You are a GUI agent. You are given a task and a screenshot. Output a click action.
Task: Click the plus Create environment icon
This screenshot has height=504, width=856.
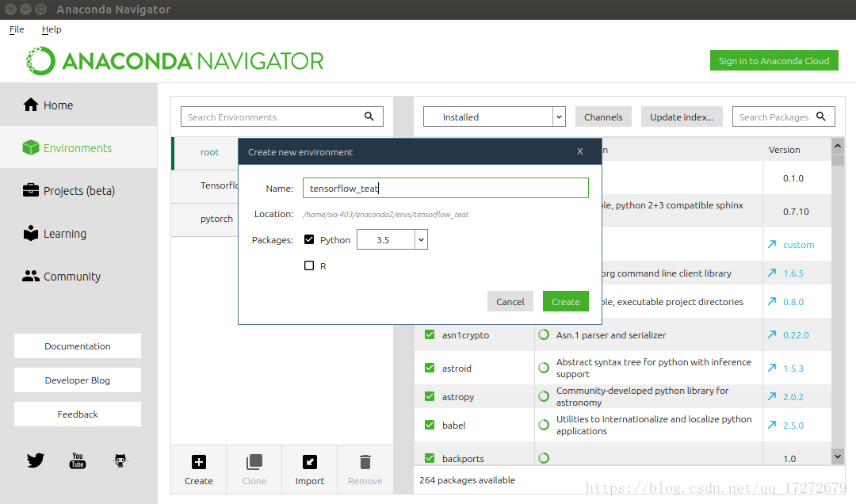[199, 462]
